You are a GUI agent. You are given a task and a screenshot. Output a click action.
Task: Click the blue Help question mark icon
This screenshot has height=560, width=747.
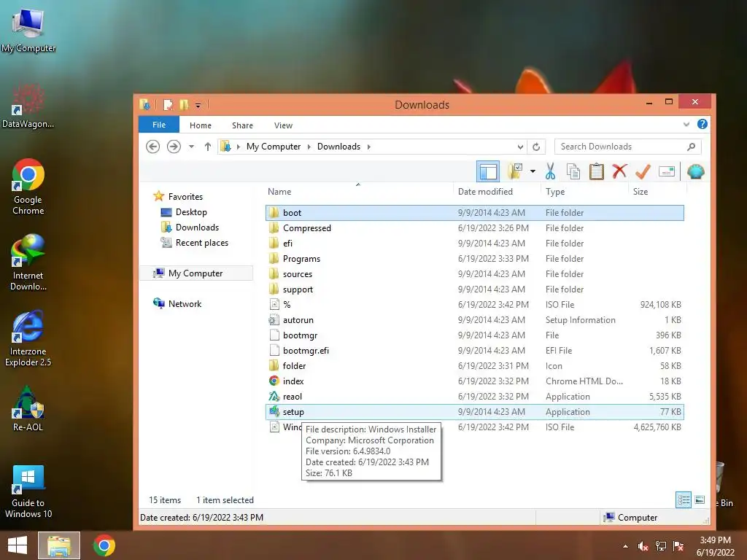pos(702,124)
